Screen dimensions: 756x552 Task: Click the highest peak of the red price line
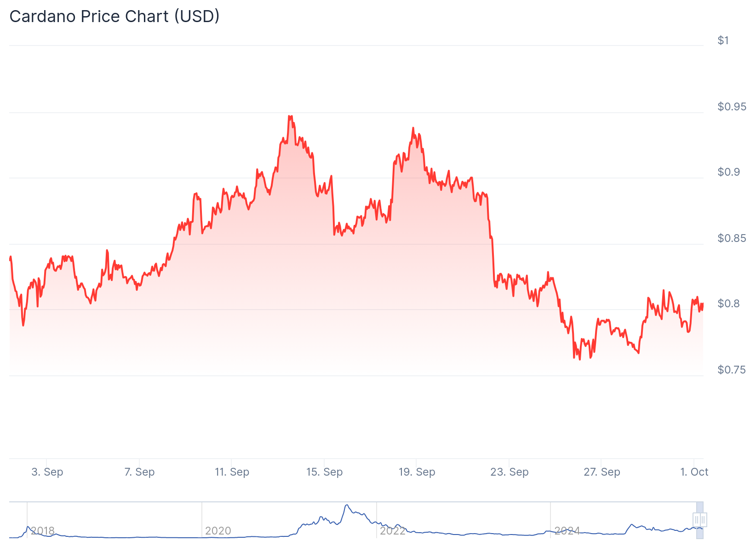tap(290, 116)
